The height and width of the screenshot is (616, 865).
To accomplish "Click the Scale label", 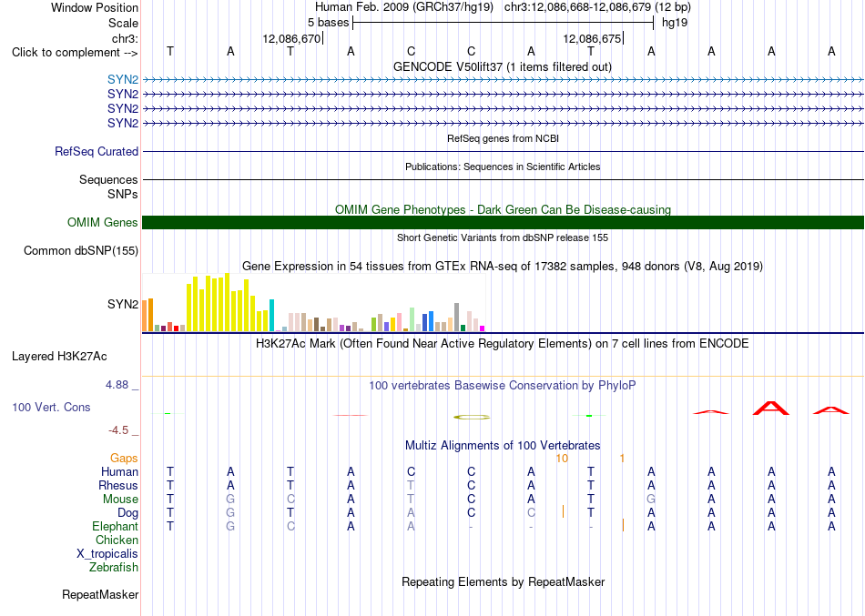I will [124, 23].
